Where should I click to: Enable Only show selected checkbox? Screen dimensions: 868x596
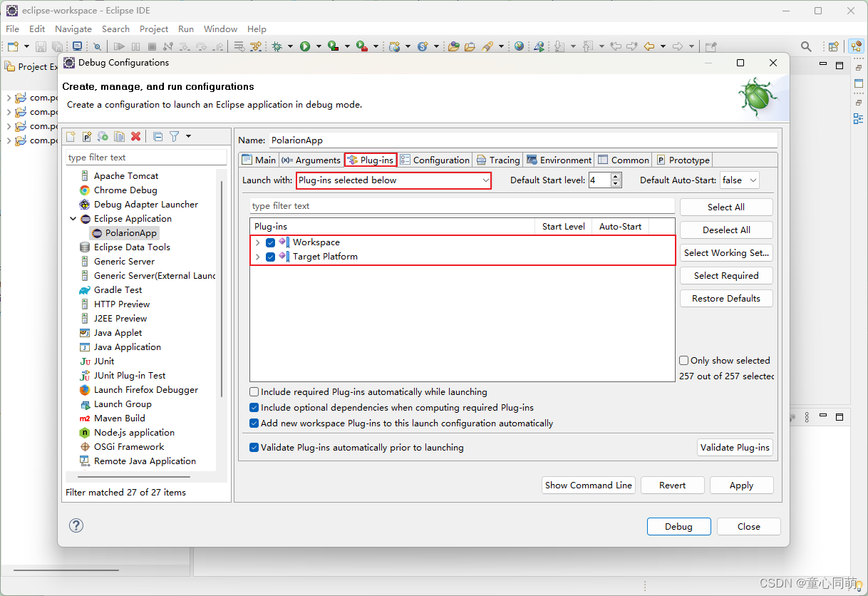[684, 361]
